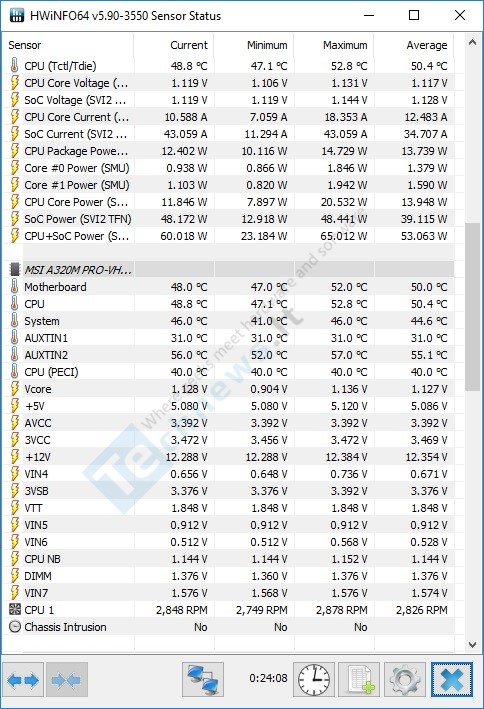Select the AVCC row label
484x709 pixels.
(x=38, y=423)
